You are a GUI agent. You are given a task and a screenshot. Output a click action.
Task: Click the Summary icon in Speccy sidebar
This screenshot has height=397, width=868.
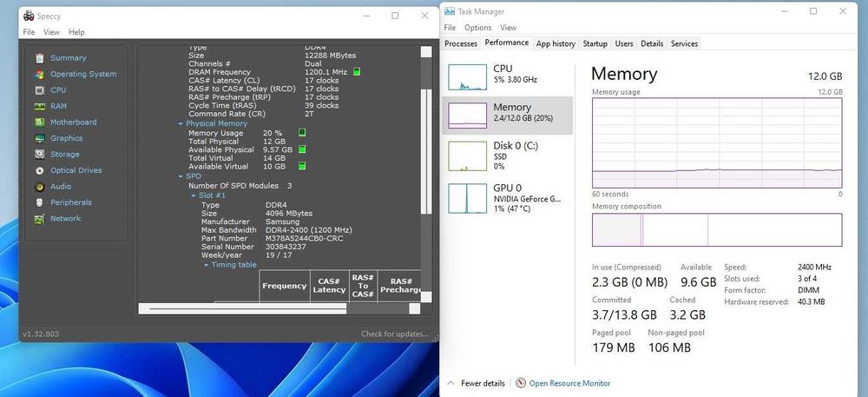tap(39, 58)
